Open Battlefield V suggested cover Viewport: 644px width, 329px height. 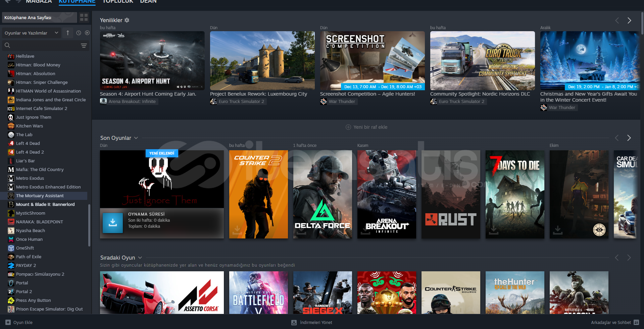[258, 292]
